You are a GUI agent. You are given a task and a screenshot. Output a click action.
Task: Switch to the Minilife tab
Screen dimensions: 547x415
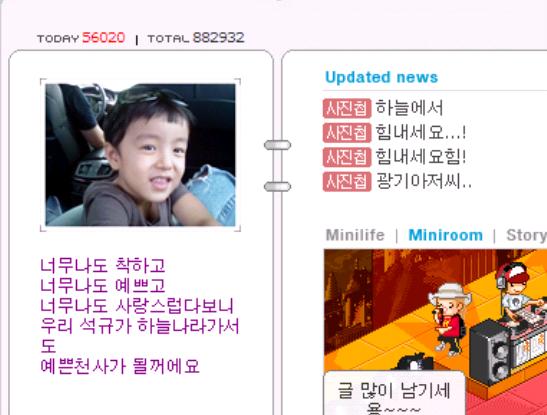pyautogui.click(x=355, y=235)
